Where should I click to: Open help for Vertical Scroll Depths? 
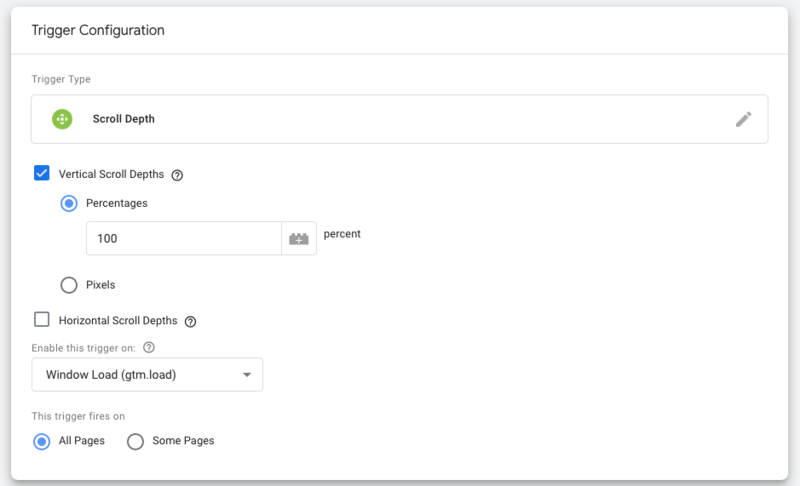[177, 175]
